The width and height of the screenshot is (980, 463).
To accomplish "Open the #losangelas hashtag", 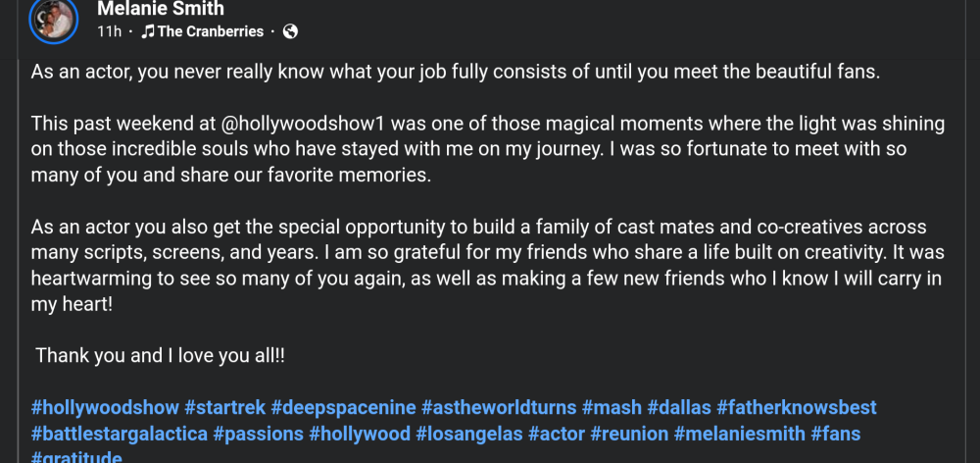I will (x=466, y=433).
